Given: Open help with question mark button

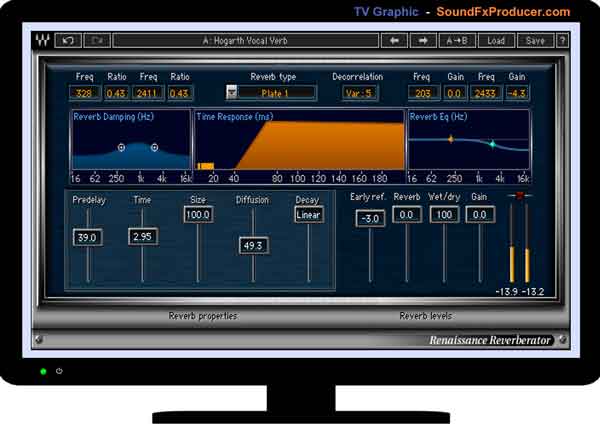Looking at the screenshot, I should [x=562, y=41].
